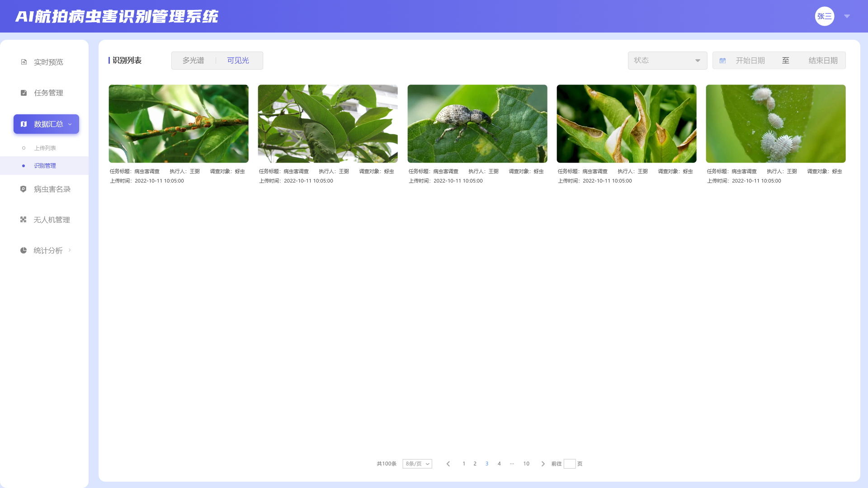Viewport: 868px width, 488px height.
Task: Open the orange aphids on branch thumbnail
Action: pyautogui.click(x=179, y=123)
